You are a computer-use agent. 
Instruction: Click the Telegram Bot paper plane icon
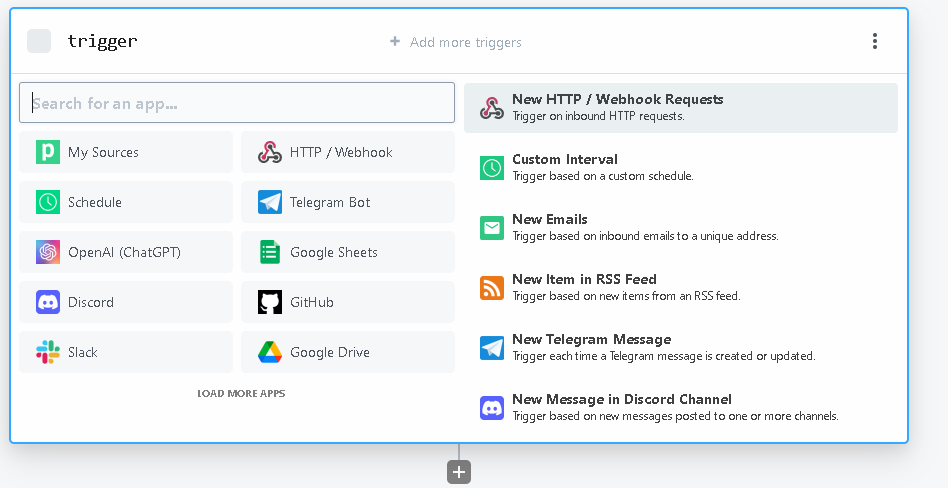click(270, 202)
